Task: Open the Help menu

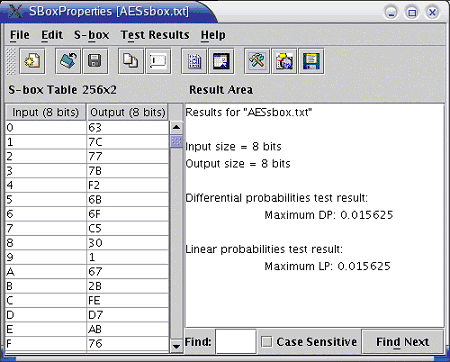Action: pyautogui.click(x=213, y=35)
